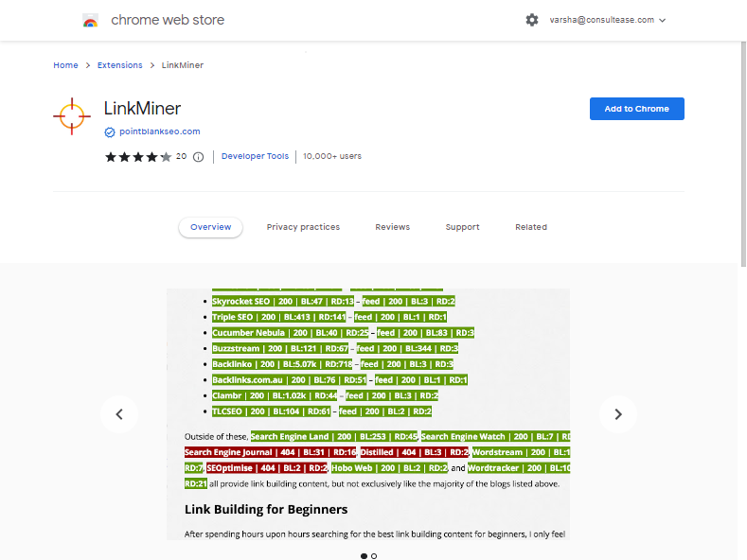Click the verified publisher badge icon
This screenshot has width=747, height=560.
pyautogui.click(x=110, y=132)
